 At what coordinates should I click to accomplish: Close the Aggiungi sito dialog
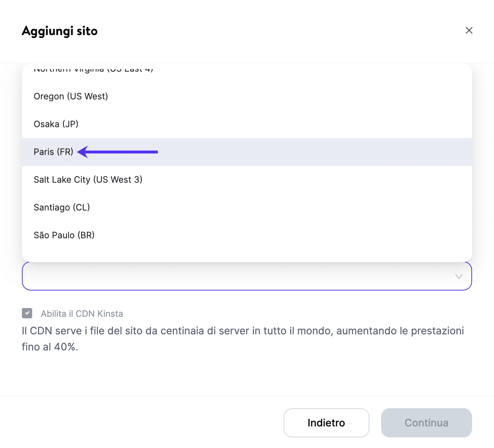point(469,30)
